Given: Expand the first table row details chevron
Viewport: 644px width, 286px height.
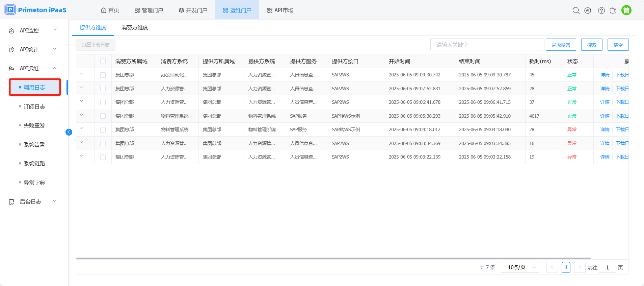Looking at the screenshot, I should click(81, 74).
